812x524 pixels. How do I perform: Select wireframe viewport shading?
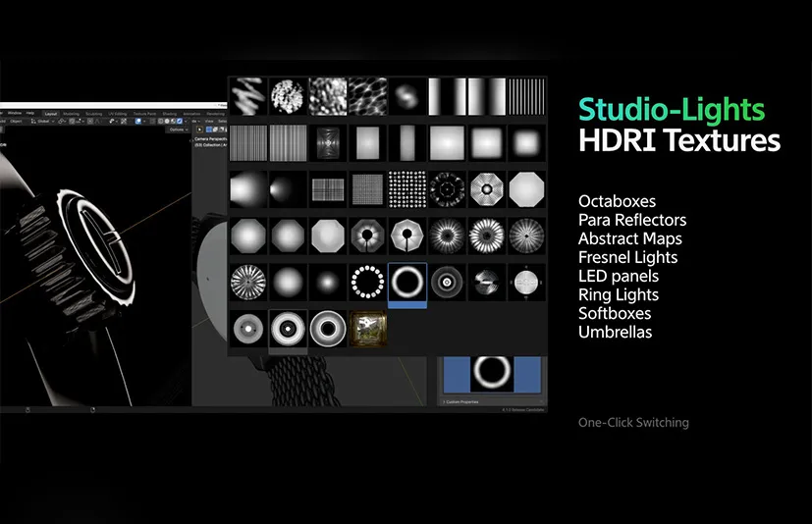pyautogui.click(x=161, y=121)
